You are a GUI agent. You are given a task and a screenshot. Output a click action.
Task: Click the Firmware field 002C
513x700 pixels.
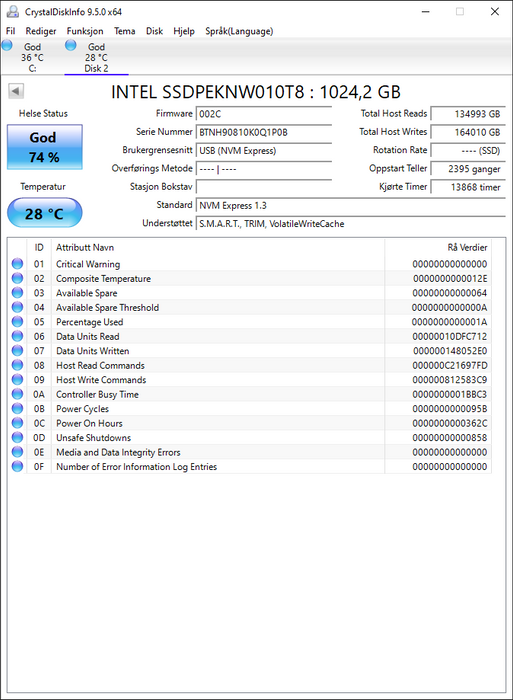(264, 114)
